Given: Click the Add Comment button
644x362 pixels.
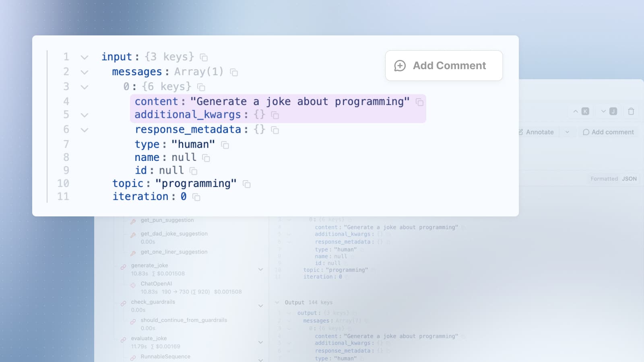Looking at the screenshot, I should point(444,66).
